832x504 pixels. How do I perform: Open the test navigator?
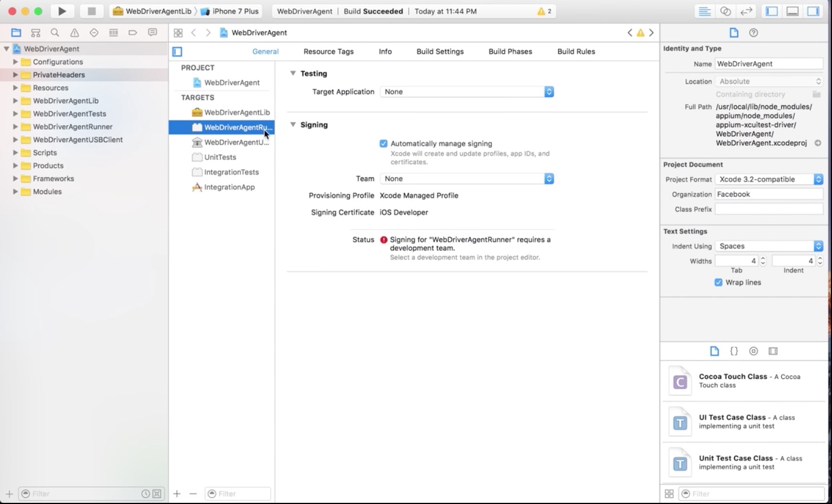click(x=94, y=33)
